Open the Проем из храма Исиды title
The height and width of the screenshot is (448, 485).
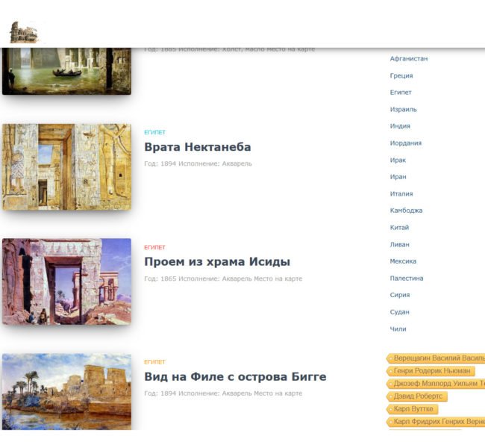click(217, 261)
